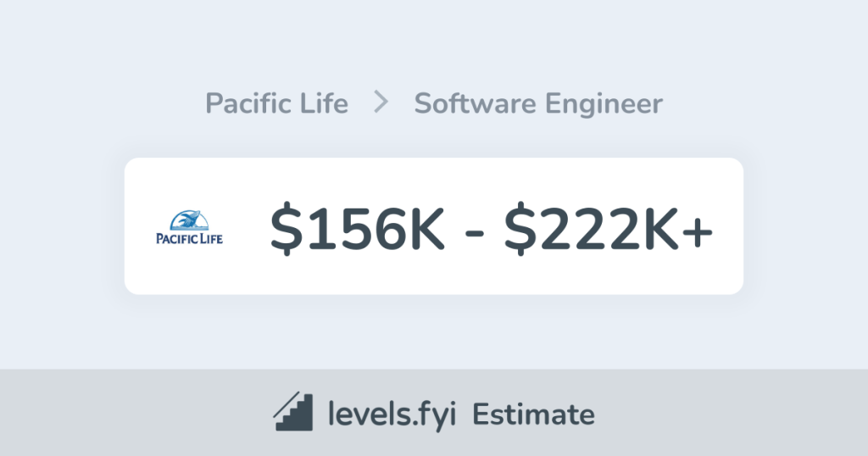
Task: Click the dollar sign before 222K
Action: pyautogui.click(x=520, y=227)
